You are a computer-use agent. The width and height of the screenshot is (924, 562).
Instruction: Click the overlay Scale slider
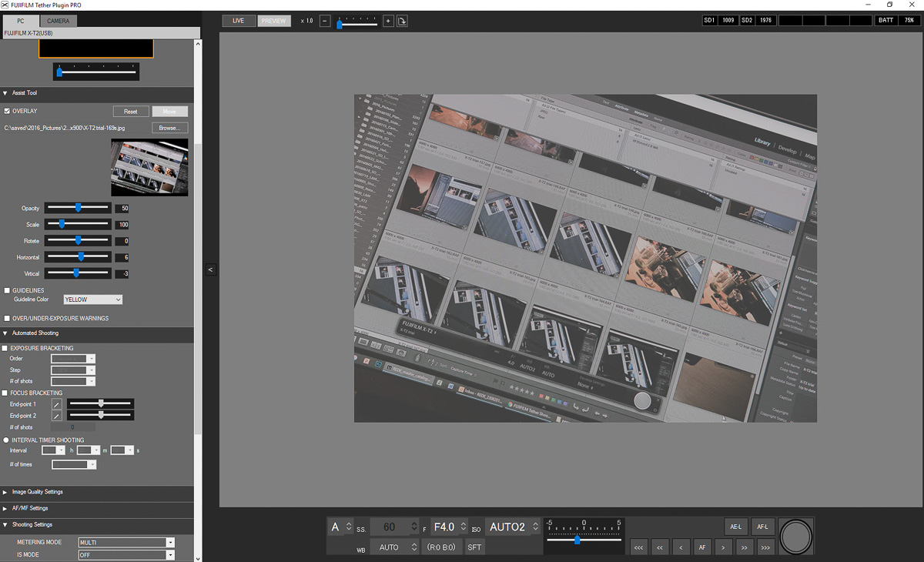click(78, 224)
